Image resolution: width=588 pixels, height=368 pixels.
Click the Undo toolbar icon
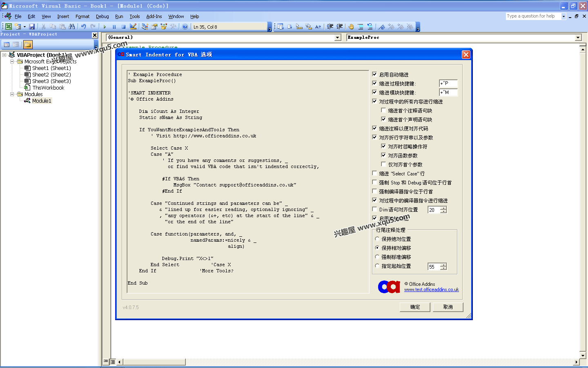pyautogui.click(x=83, y=27)
